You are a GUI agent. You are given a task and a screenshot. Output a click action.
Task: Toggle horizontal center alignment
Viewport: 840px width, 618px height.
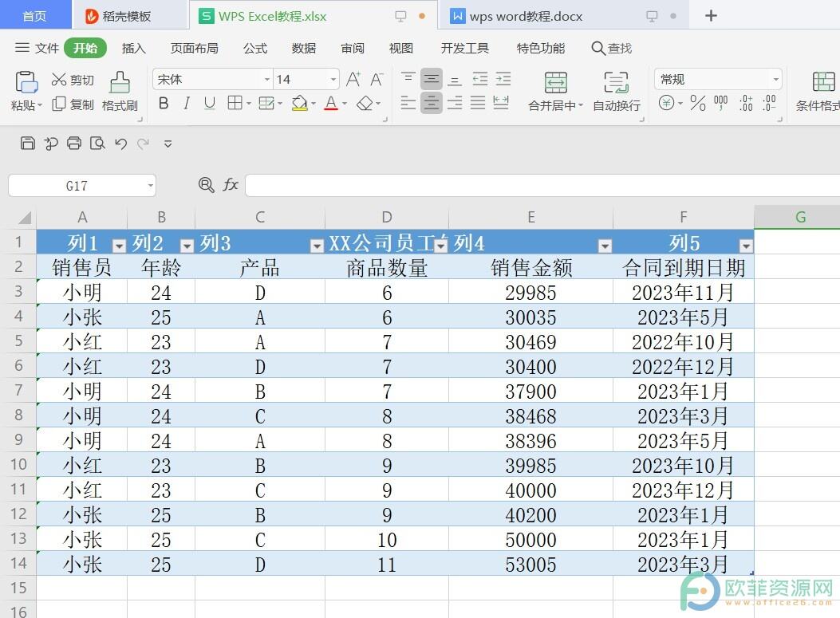pyautogui.click(x=432, y=103)
